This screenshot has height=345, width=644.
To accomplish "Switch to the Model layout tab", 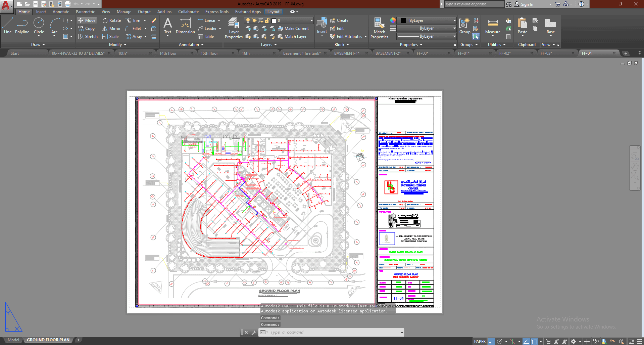I will pos(13,340).
